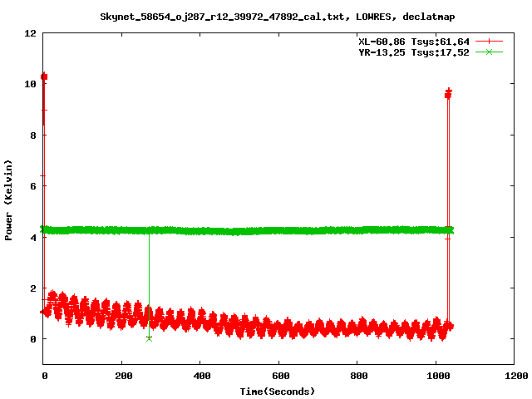Click the x-axis tick label '1000'
The height and width of the screenshot is (399, 532).
tap(438, 376)
